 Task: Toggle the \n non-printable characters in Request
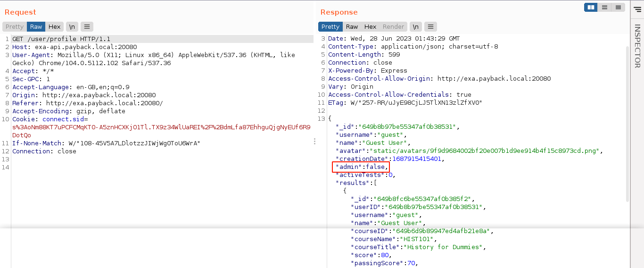tap(72, 27)
